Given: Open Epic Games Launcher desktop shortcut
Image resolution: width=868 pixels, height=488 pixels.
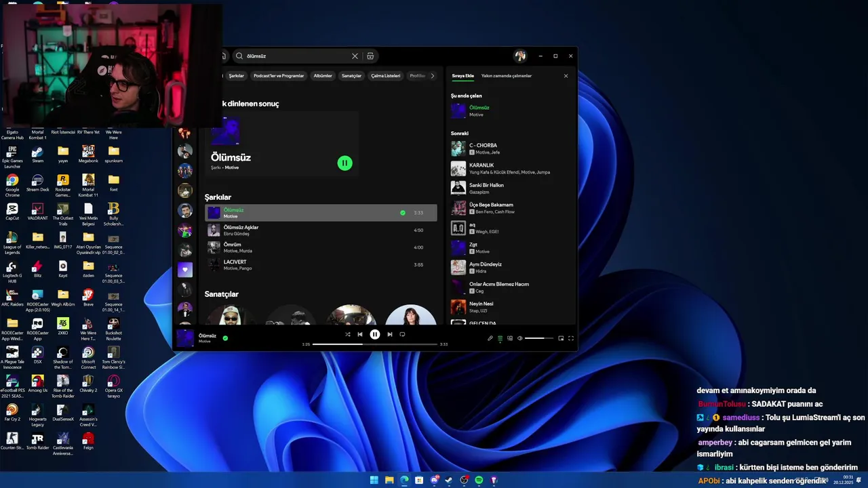Looking at the screenshot, I should pyautogui.click(x=12, y=157).
